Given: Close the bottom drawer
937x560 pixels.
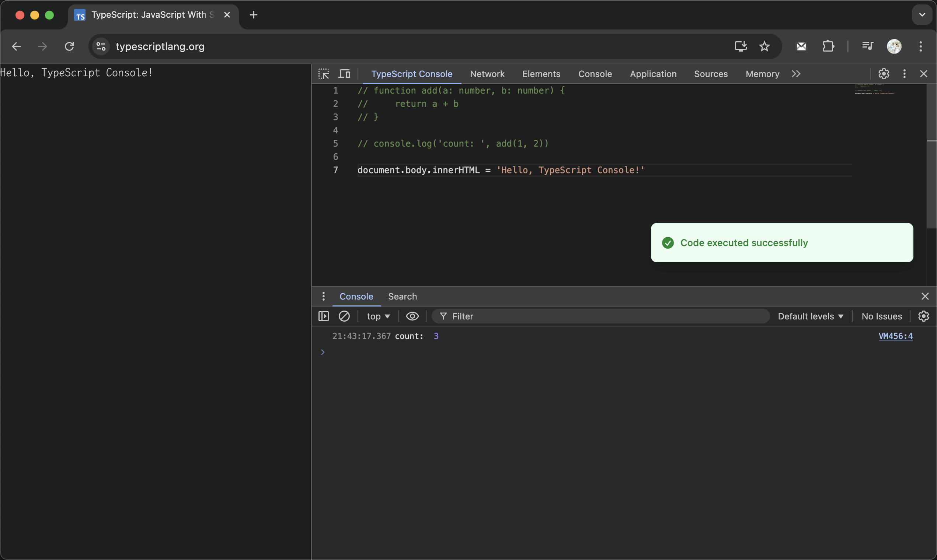Looking at the screenshot, I should 924,296.
